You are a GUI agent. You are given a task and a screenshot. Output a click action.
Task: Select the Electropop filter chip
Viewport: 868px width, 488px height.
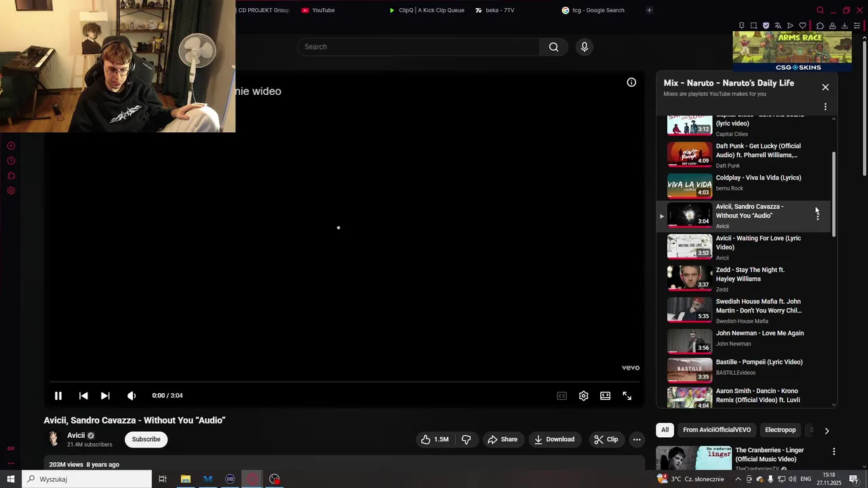point(781,430)
